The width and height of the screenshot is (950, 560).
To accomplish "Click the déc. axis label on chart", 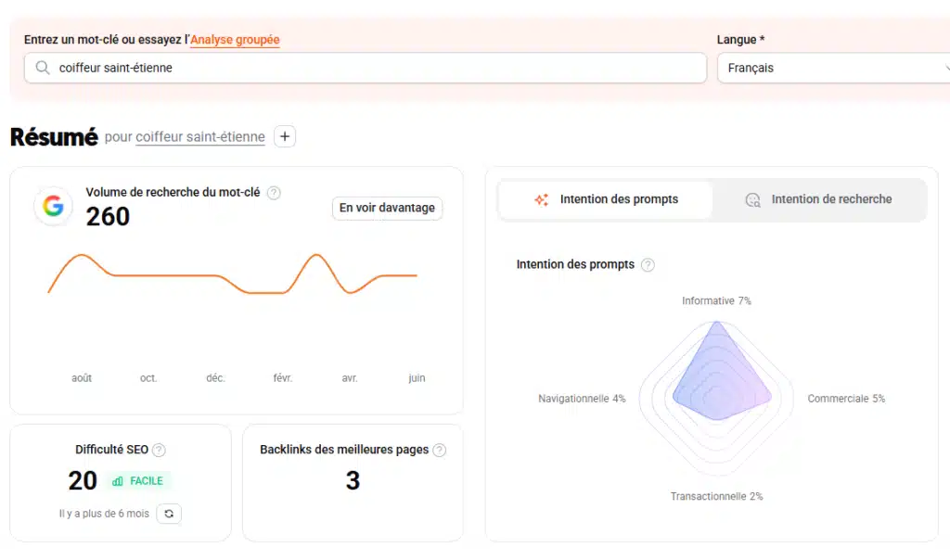I will 215,377.
